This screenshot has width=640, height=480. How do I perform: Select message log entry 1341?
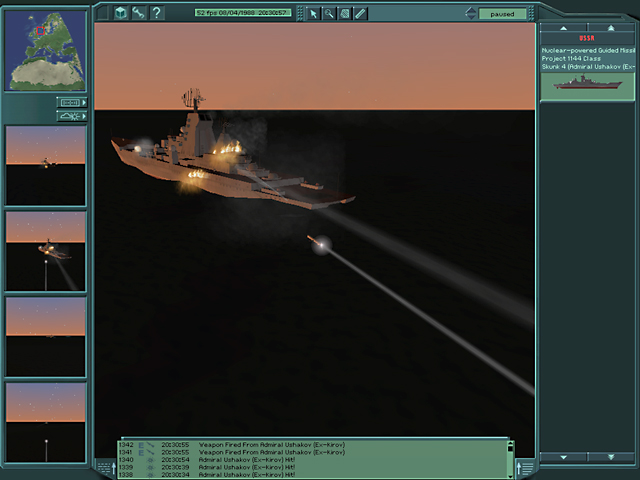pos(313,452)
